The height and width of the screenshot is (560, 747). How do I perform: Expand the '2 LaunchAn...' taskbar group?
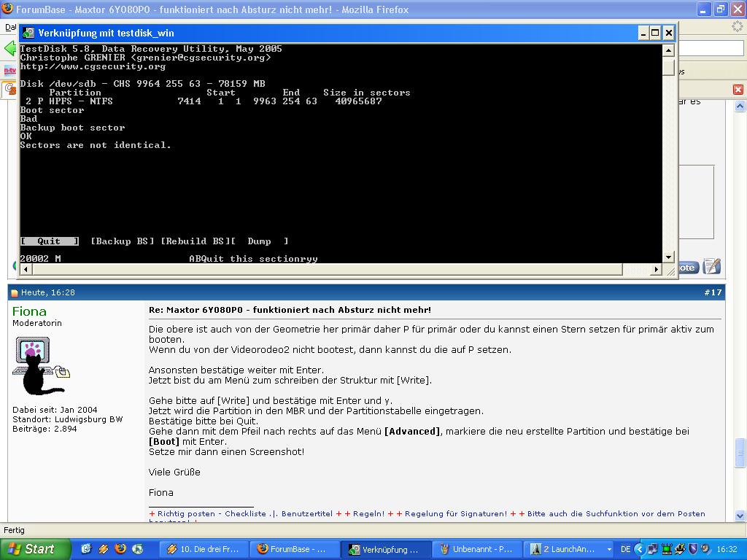(x=569, y=549)
